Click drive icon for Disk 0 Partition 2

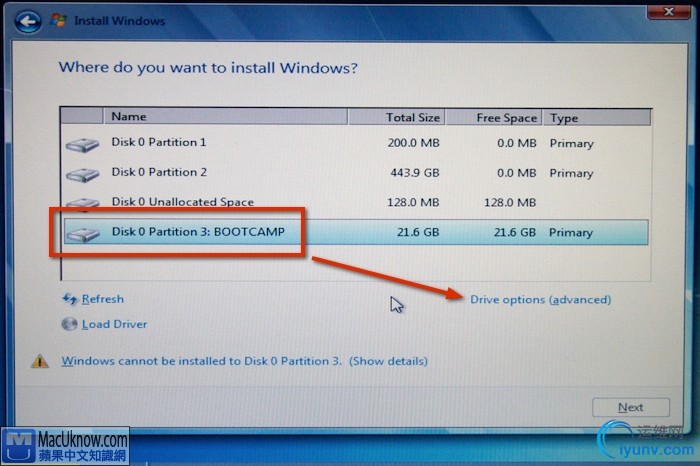[x=83, y=175]
